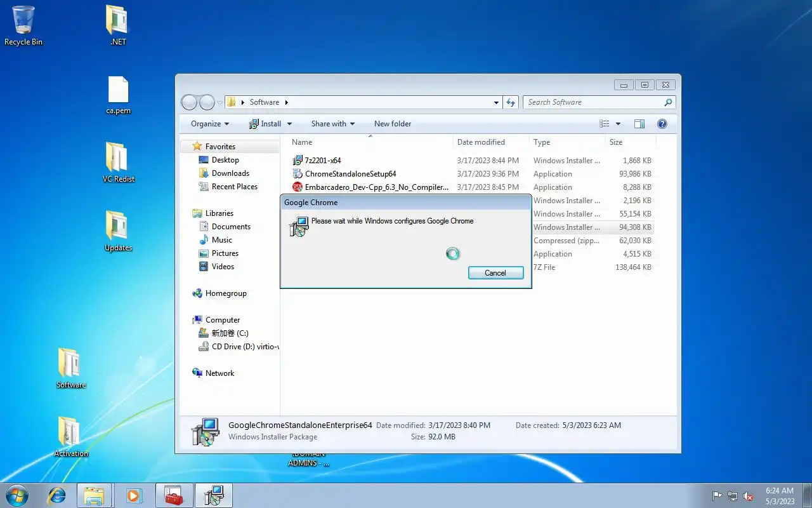Viewport: 812px width, 508px height.
Task: Sort by the Name column header
Action: 370,142
